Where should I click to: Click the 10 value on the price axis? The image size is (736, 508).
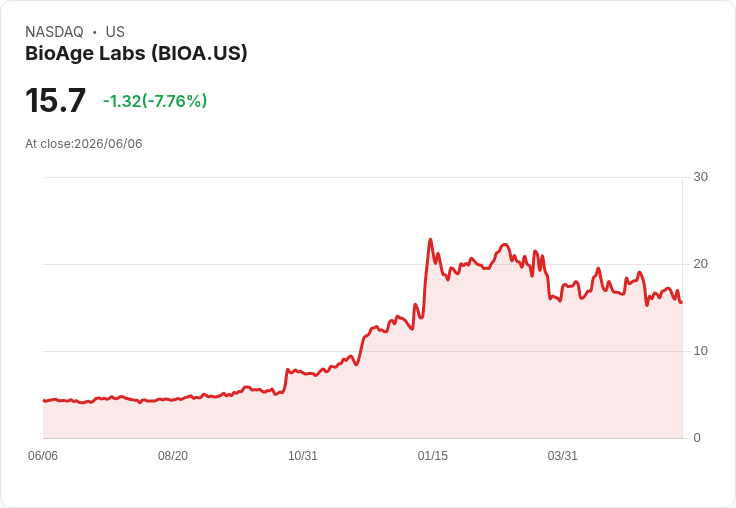click(700, 351)
